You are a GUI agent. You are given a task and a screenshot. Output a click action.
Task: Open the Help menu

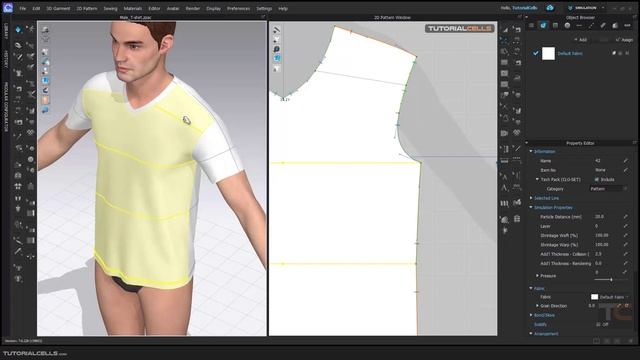[283, 8]
